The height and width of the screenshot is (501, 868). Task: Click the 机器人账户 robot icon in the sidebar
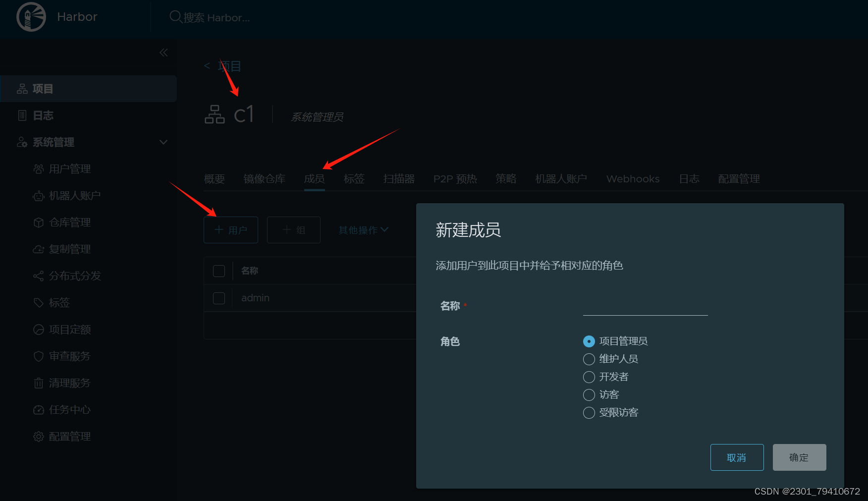coord(39,196)
